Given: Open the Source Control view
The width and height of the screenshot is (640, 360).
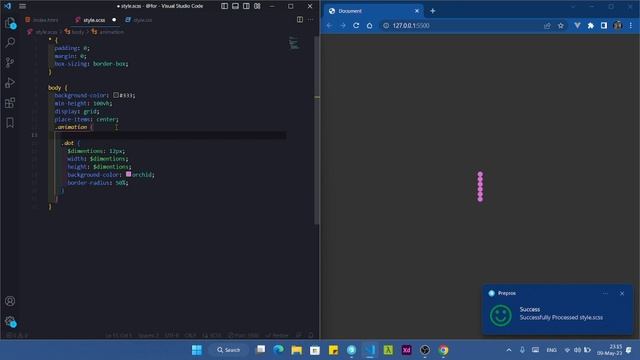Looking at the screenshot, I should (x=10, y=62).
